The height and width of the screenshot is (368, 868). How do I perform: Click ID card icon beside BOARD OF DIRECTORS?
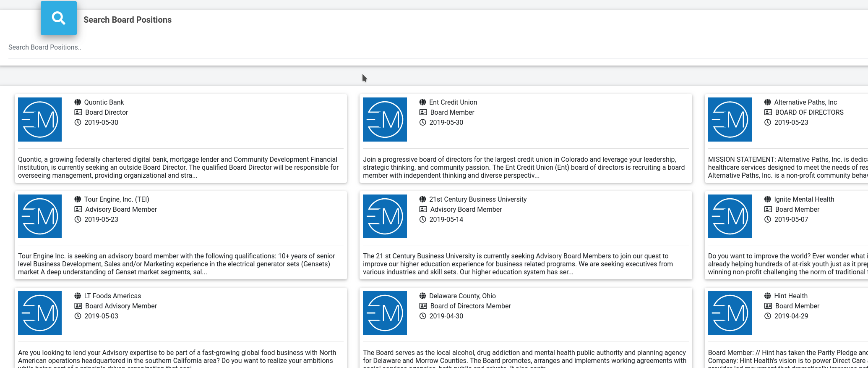pos(768,112)
